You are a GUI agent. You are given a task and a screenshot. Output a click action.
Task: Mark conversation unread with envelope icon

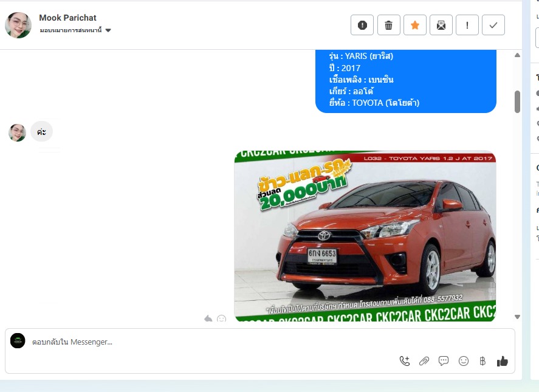click(441, 25)
